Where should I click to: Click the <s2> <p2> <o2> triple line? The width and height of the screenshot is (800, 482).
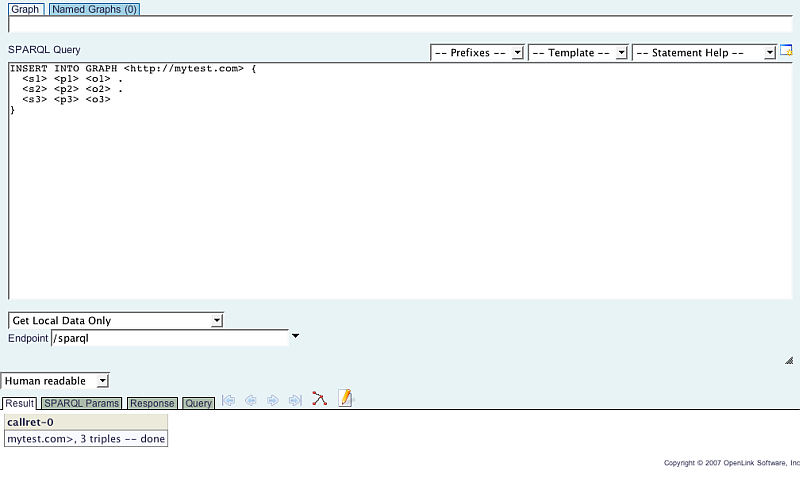coord(72,89)
